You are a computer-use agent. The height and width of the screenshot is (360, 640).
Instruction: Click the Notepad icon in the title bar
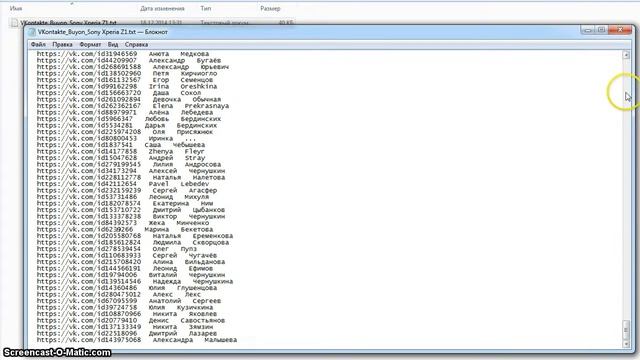(x=32, y=32)
